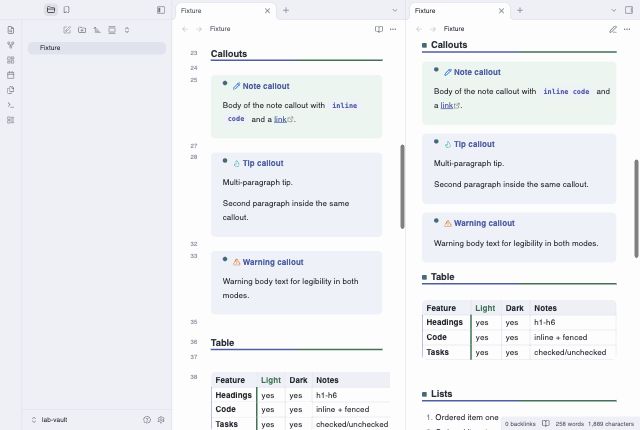Open graph view from the ribbon
The width and height of the screenshot is (640, 430).
[x=11, y=45]
